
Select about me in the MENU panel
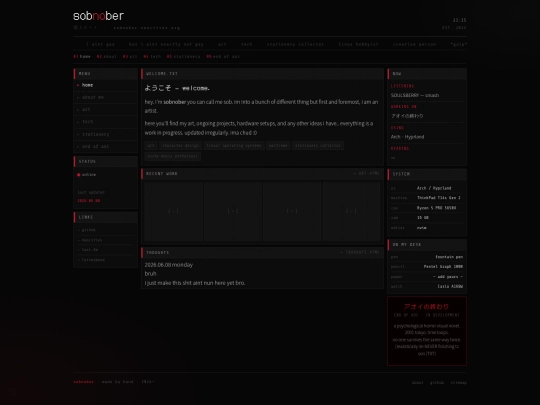click(x=105, y=97)
